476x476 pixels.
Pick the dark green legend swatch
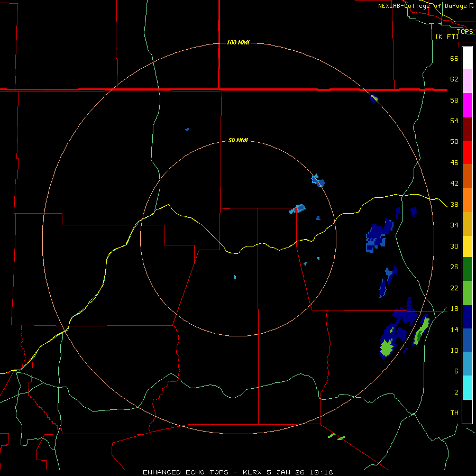click(467, 269)
